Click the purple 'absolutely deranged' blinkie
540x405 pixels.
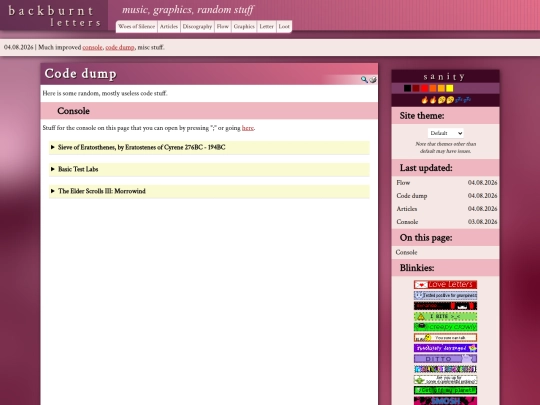[x=445, y=348]
